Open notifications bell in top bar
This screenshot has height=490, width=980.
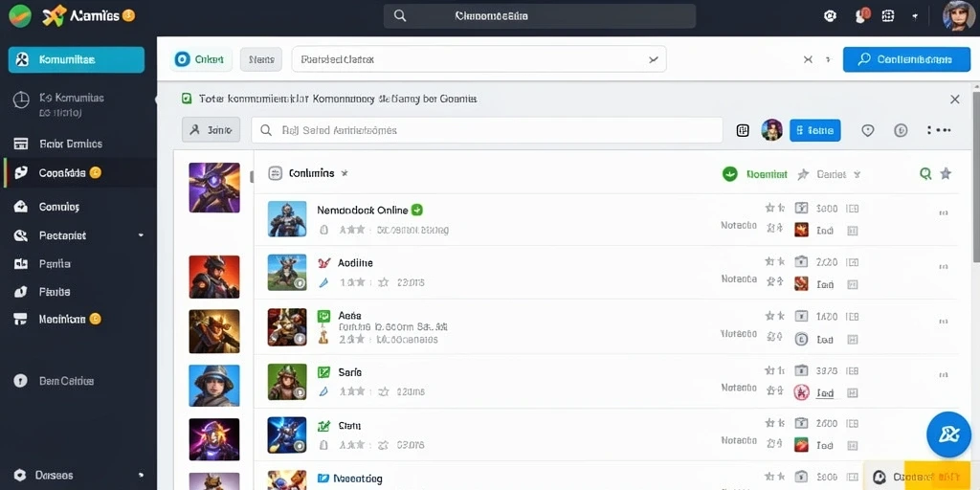click(862, 15)
